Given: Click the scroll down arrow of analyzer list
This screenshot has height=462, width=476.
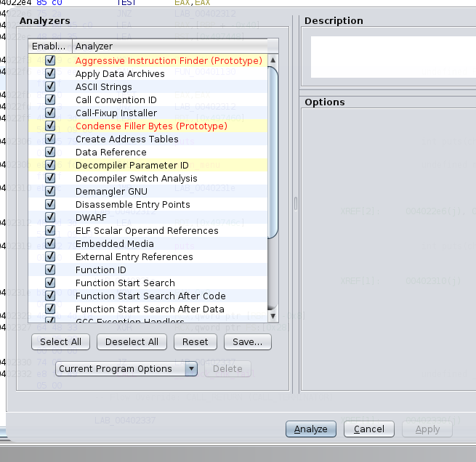Looking at the screenshot, I should tap(273, 316).
